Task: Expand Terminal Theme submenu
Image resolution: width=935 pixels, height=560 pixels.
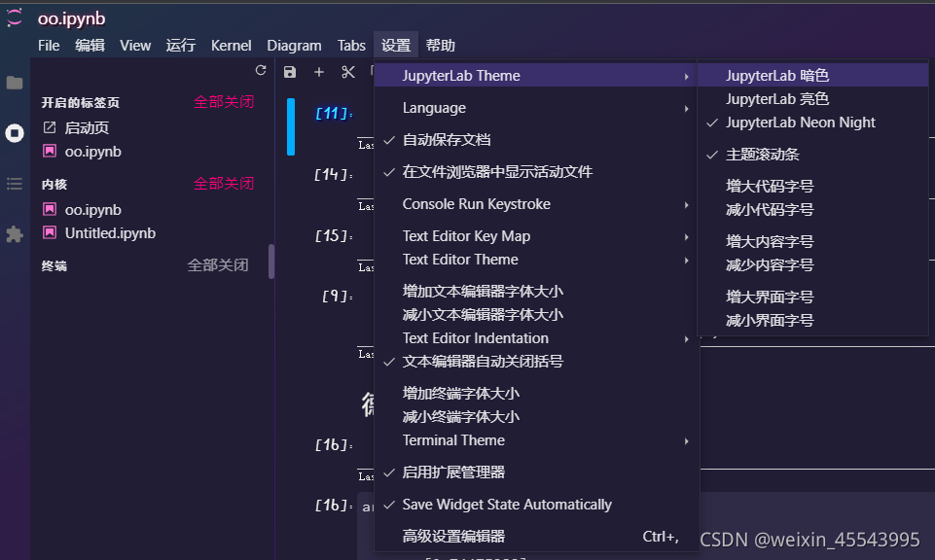Action: click(537, 440)
